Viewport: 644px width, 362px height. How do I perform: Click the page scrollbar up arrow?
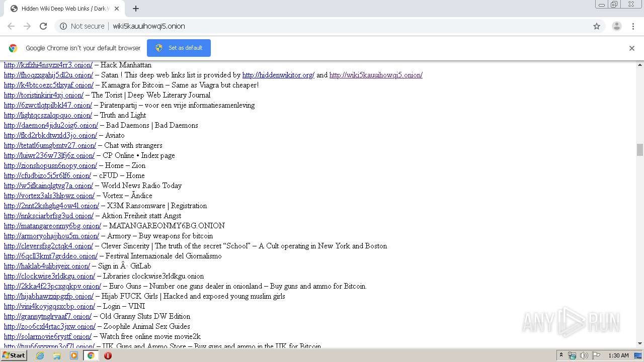640,65
